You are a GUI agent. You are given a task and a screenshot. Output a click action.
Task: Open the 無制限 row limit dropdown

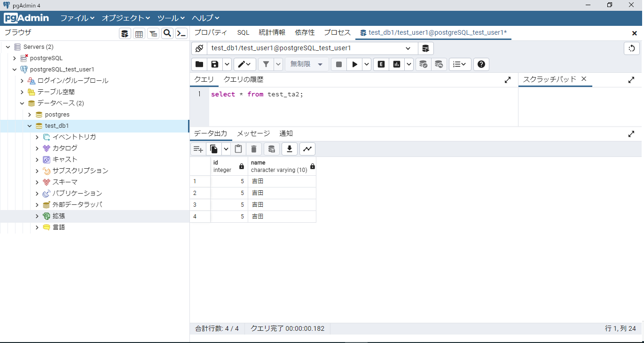click(x=307, y=64)
